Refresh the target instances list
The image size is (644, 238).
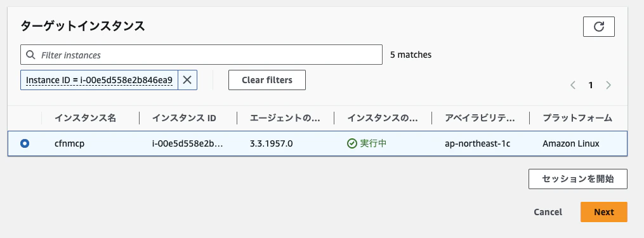point(599,27)
